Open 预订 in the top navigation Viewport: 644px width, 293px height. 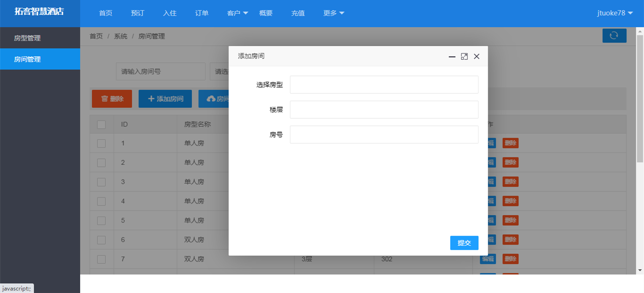(138, 13)
